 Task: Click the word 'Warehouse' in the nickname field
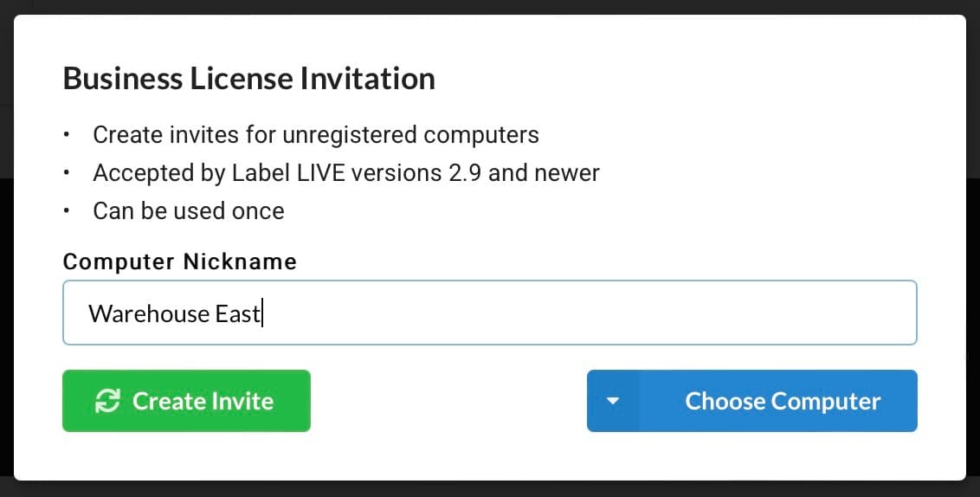pos(138,313)
